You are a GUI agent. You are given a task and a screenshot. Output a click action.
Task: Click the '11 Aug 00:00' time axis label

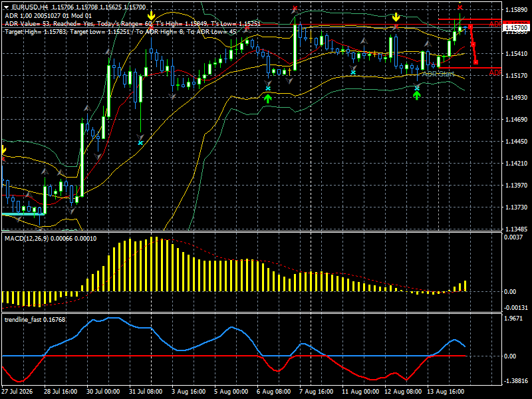click(x=360, y=391)
